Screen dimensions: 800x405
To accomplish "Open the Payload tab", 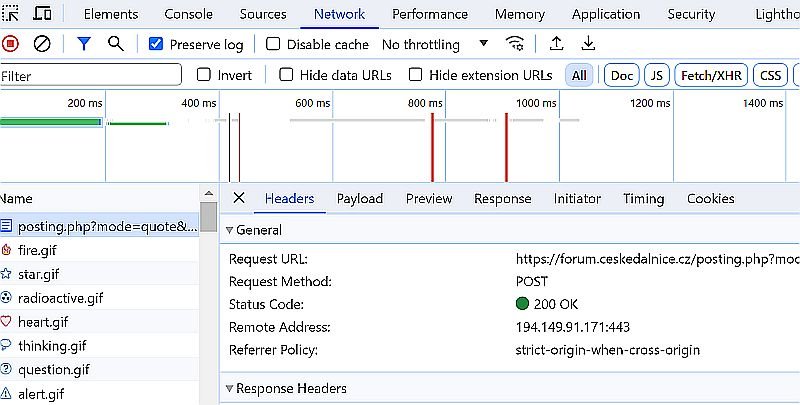I will click(359, 199).
